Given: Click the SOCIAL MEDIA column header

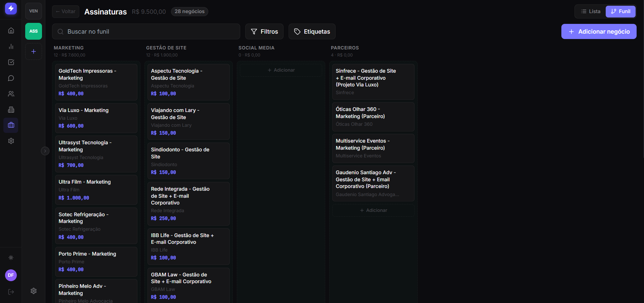Looking at the screenshot, I should pyautogui.click(x=257, y=48).
